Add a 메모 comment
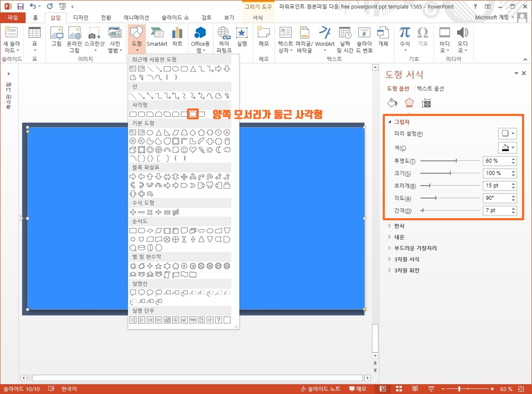This screenshot has width=532, height=394. [x=264, y=37]
